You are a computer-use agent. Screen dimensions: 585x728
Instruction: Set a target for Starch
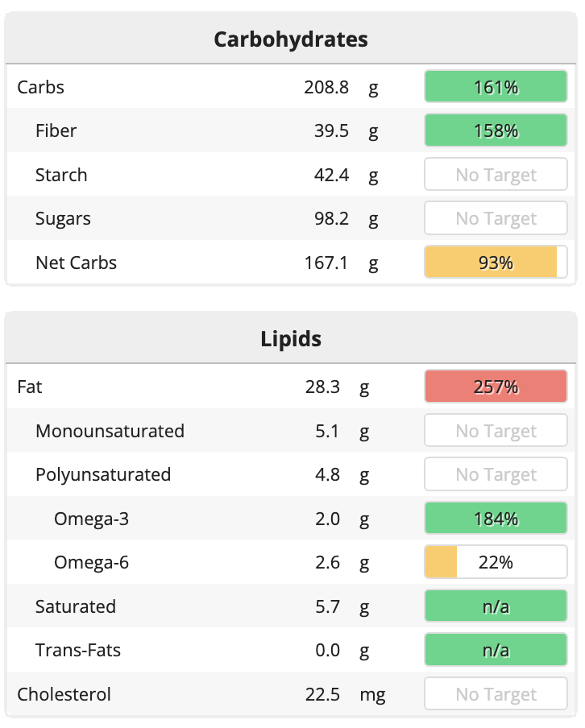coord(496,175)
